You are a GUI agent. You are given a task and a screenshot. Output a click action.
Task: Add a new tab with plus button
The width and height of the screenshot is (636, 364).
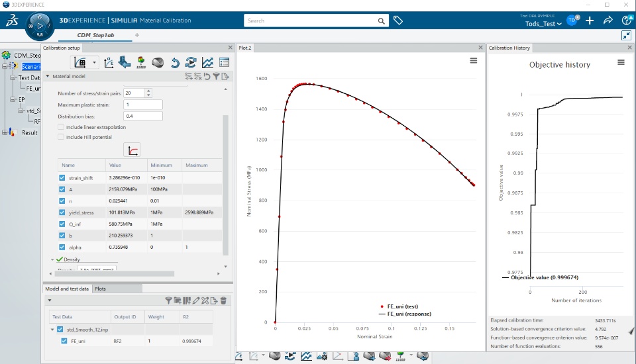coord(137,35)
